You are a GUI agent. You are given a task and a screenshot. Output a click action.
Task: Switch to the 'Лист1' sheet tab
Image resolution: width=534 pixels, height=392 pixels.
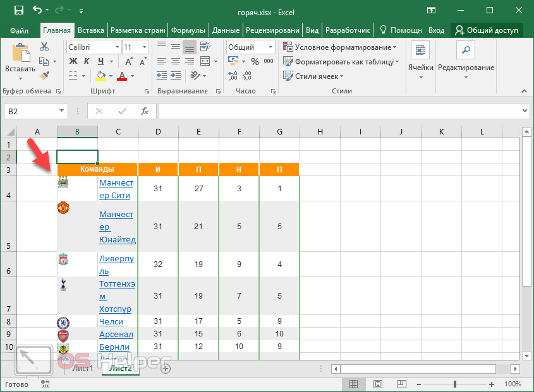pyautogui.click(x=82, y=368)
